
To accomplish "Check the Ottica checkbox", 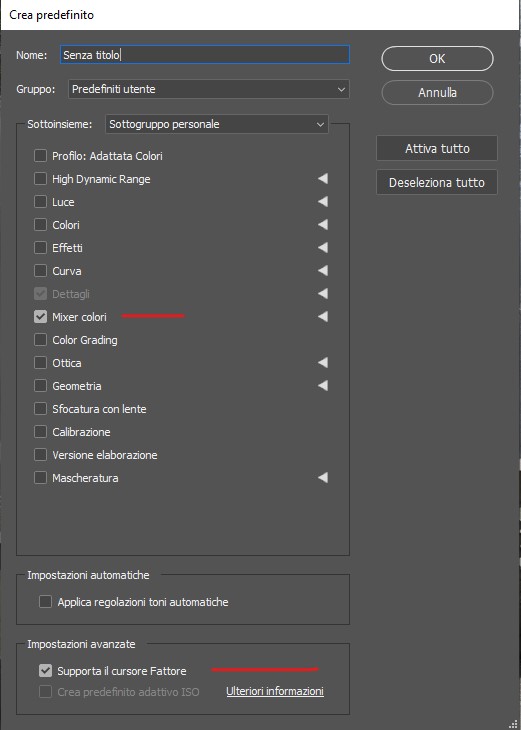I will pyautogui.click(x=41, y=362).
